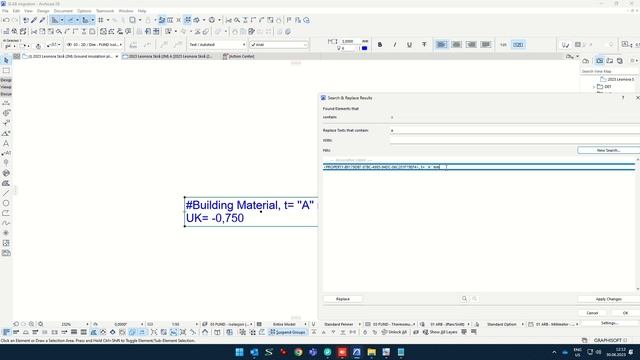
Task: Click the Strikethrough formatting button
Action: 424,44
